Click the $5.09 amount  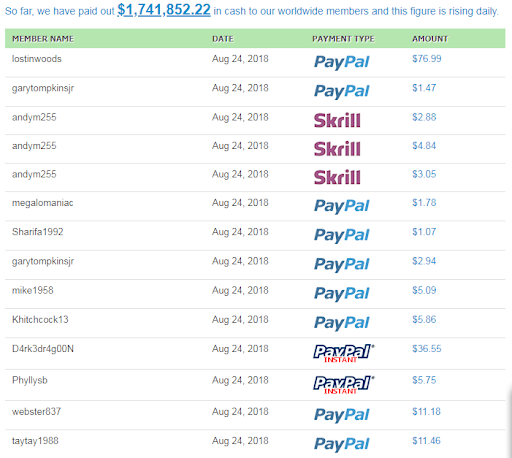pos(424,291)
